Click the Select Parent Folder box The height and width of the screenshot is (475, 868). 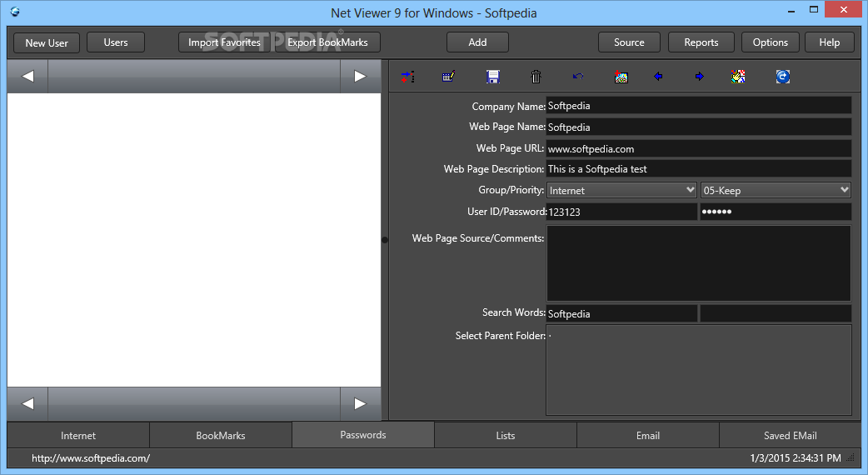pos(699,370)
